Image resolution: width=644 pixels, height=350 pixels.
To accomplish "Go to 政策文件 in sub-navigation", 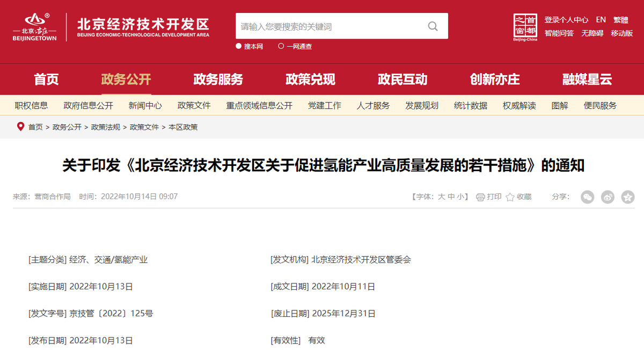I will pos(194,105).
